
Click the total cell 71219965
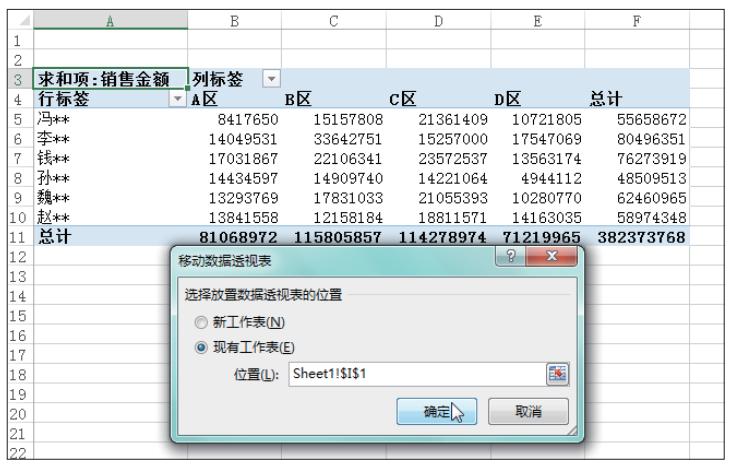coord(538,237)
